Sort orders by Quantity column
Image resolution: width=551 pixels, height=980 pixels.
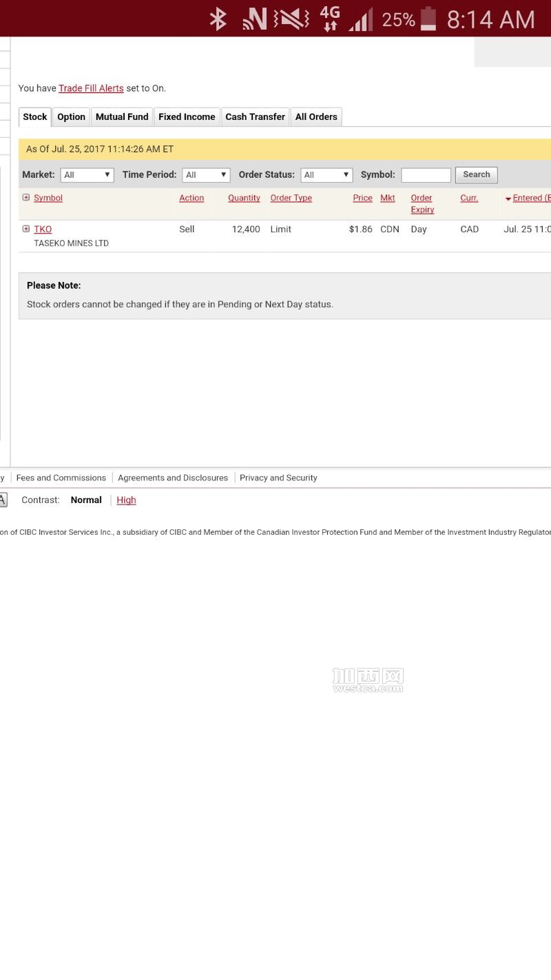pos(244,198)
